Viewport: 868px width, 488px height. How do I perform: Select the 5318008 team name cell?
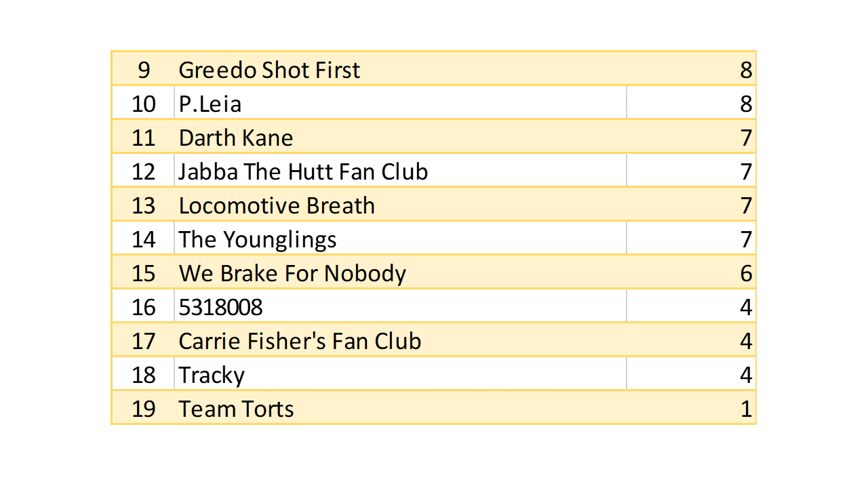[x=220, y=307]
